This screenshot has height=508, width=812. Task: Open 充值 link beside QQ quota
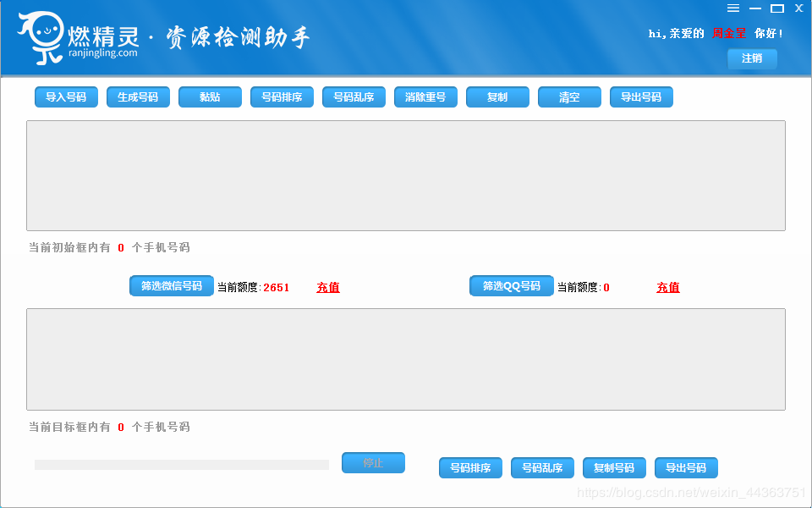[x=668, y=287]
